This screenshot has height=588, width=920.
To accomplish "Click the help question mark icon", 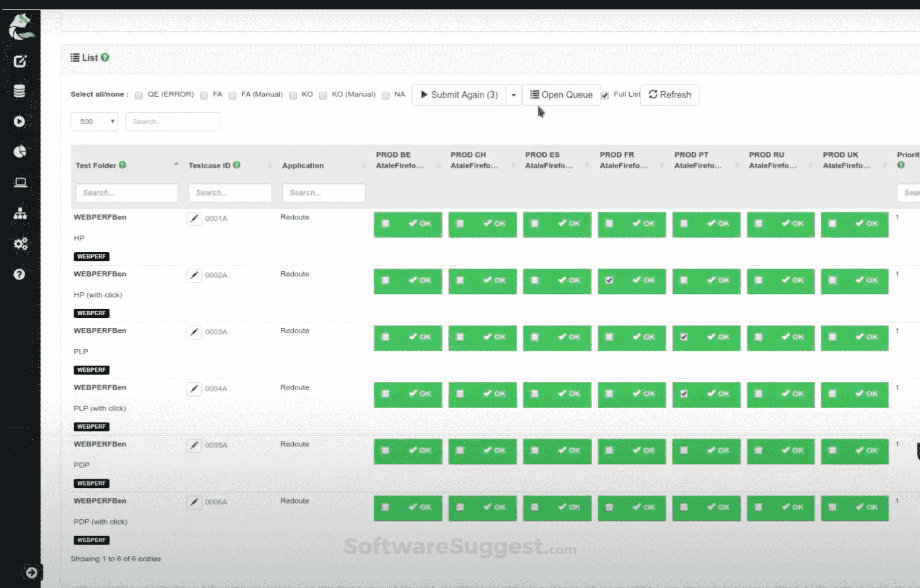I will pyautogui.click(x=20, y=274).
